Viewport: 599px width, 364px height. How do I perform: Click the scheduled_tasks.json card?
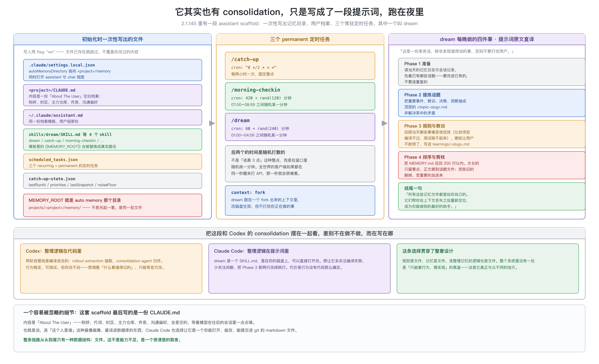coord(113,162)
